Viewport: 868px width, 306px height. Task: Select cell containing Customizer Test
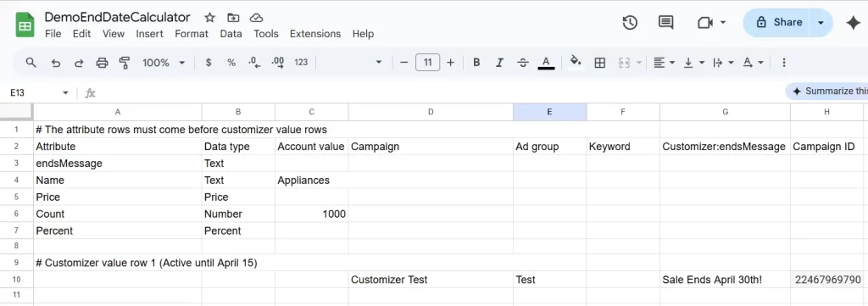click(431, 280)
